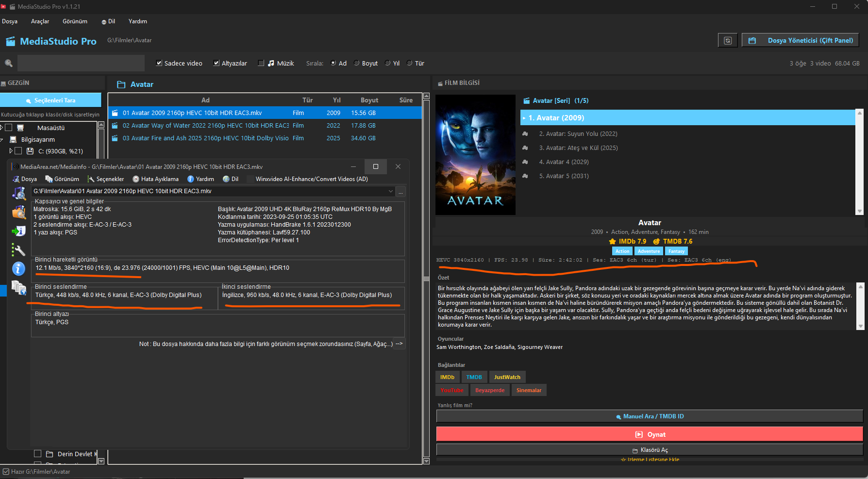Click icon beside 3. Avatar: Ateş ve Kül
Viewport: 868px width, 479px height.
click(x=525, y=148)
